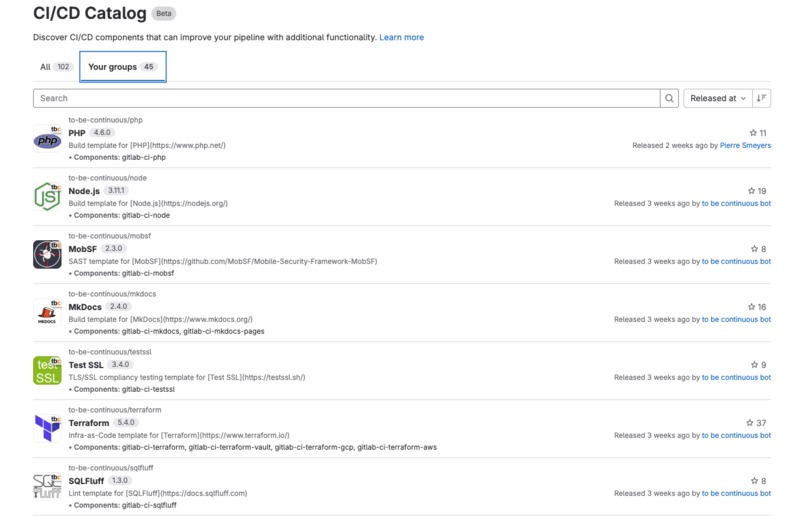Click the search magnifier button
Viewport: 806px width, 516px height.
tap(669, 98)
